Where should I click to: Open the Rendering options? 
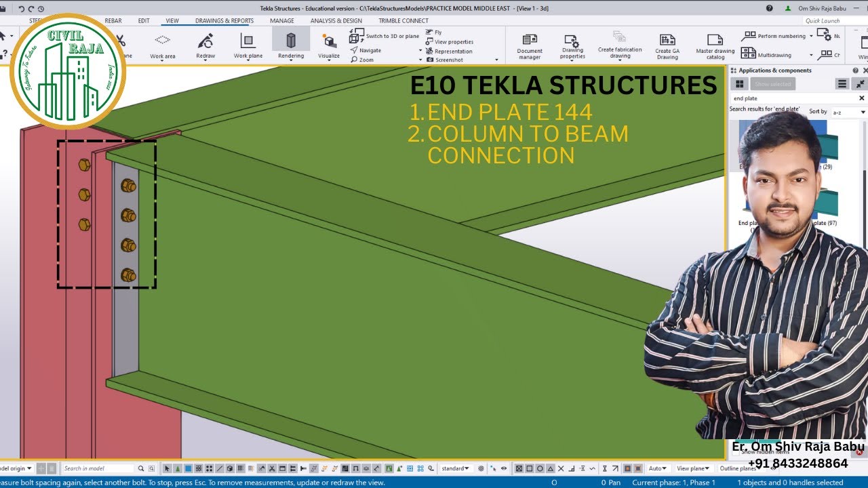[291, 45]
